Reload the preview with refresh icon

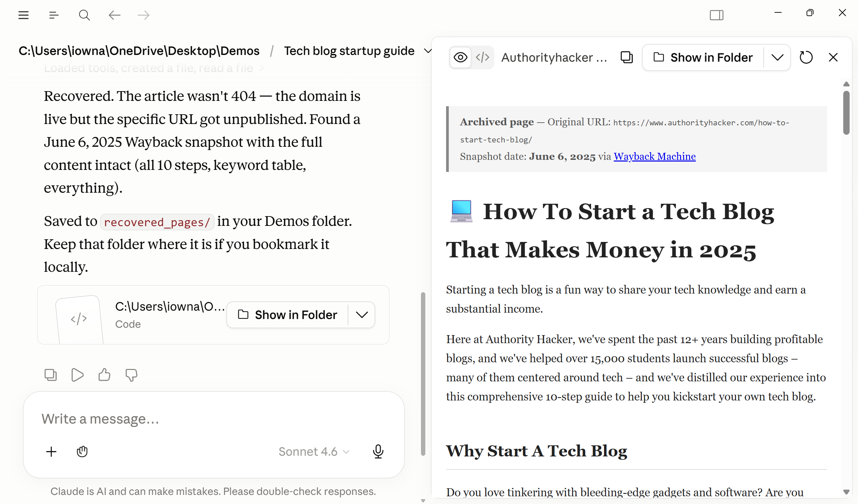806,57
